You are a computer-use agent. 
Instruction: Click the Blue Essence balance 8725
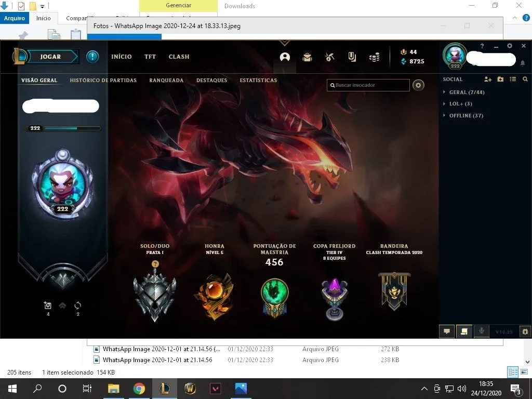(413, 61)
